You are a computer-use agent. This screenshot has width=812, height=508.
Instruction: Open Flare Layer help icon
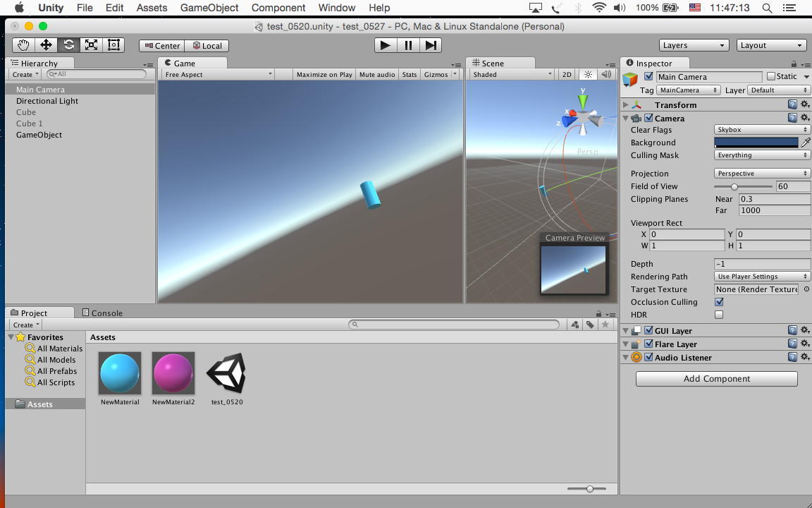(x=792, y=344)
